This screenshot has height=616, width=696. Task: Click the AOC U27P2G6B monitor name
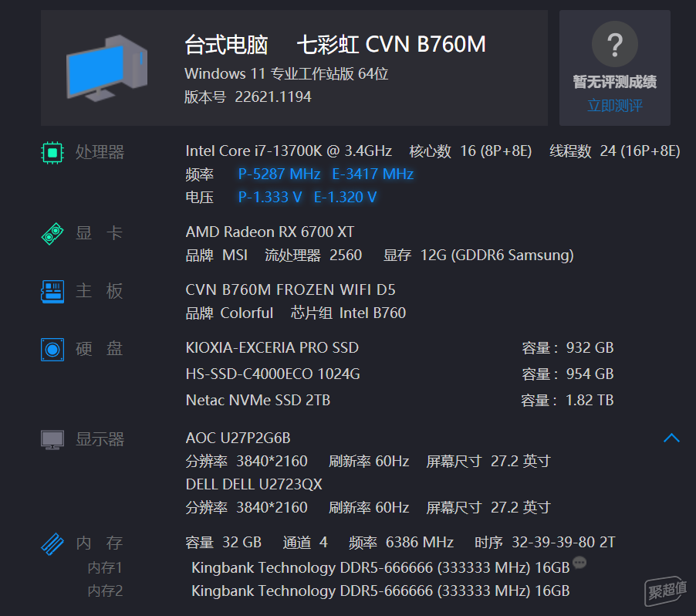(x=238, y=438)
